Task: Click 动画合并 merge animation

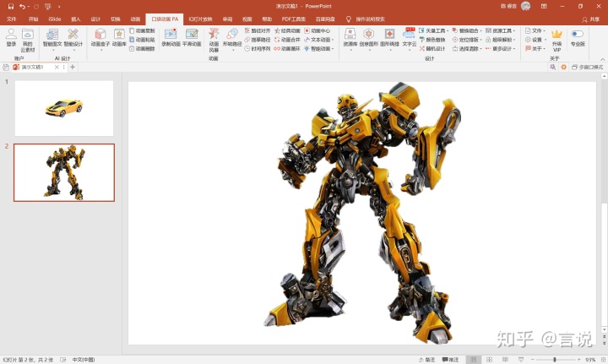Action: pyautogui.click(x=287, y=40)
